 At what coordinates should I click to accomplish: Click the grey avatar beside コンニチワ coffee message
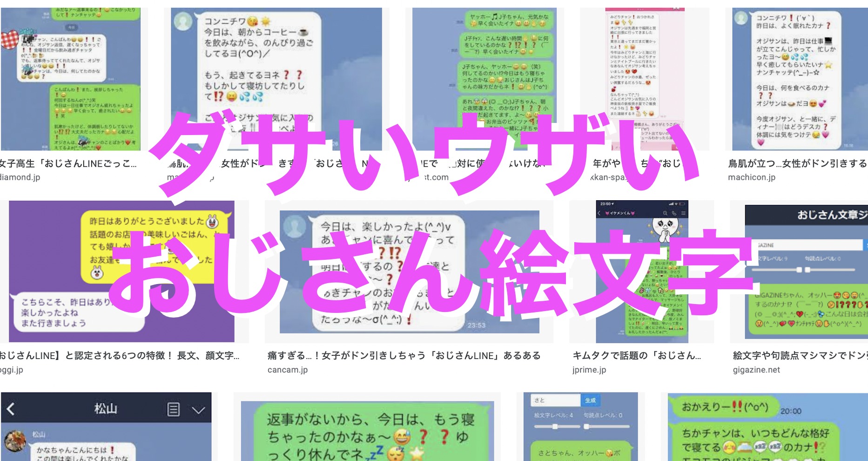183,22
